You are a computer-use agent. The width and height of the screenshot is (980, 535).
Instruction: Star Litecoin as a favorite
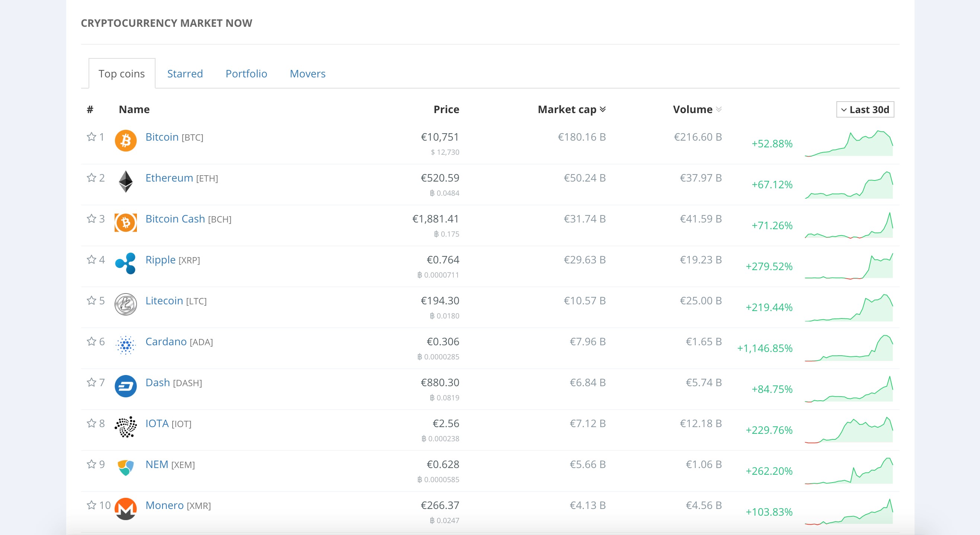click(91, 301)
